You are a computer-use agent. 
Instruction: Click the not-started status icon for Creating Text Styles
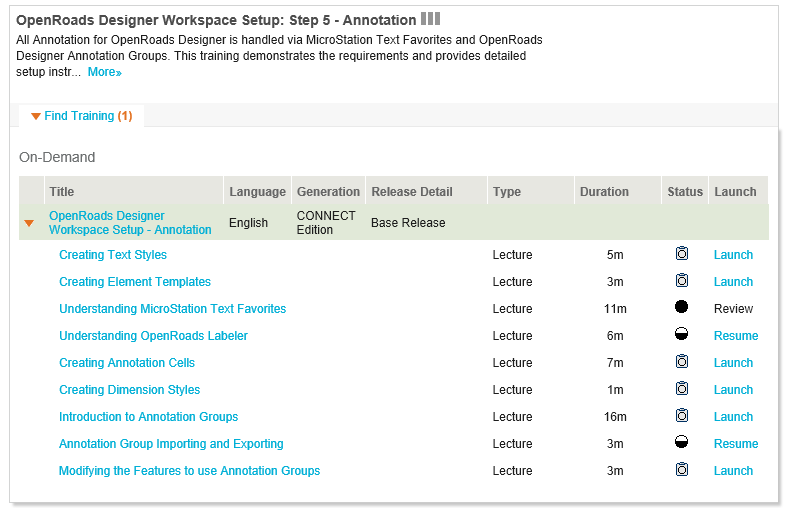(x=682, y=253)
